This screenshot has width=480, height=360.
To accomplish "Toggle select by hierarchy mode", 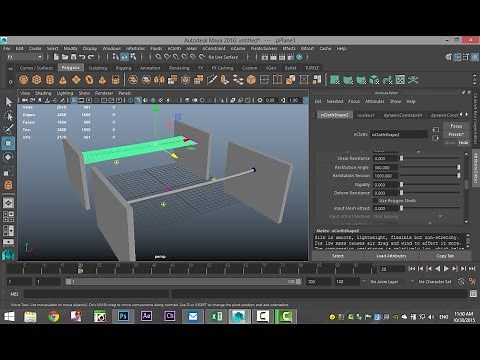I will coord(115,57).
